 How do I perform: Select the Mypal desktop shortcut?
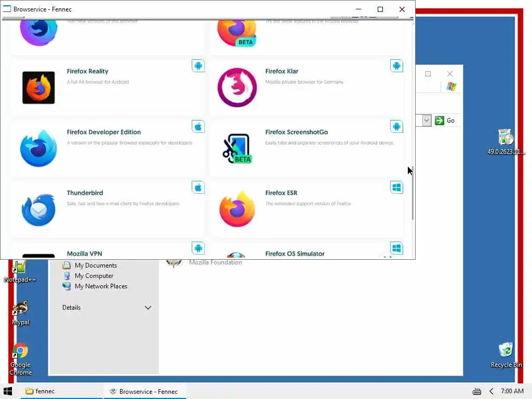pyautogui.click(x=21, y=313)
